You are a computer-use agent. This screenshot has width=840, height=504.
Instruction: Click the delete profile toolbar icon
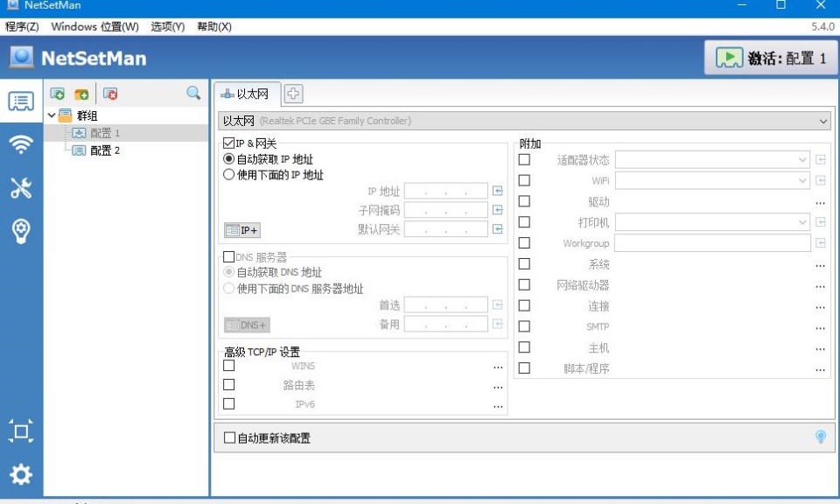click(110, 94)
